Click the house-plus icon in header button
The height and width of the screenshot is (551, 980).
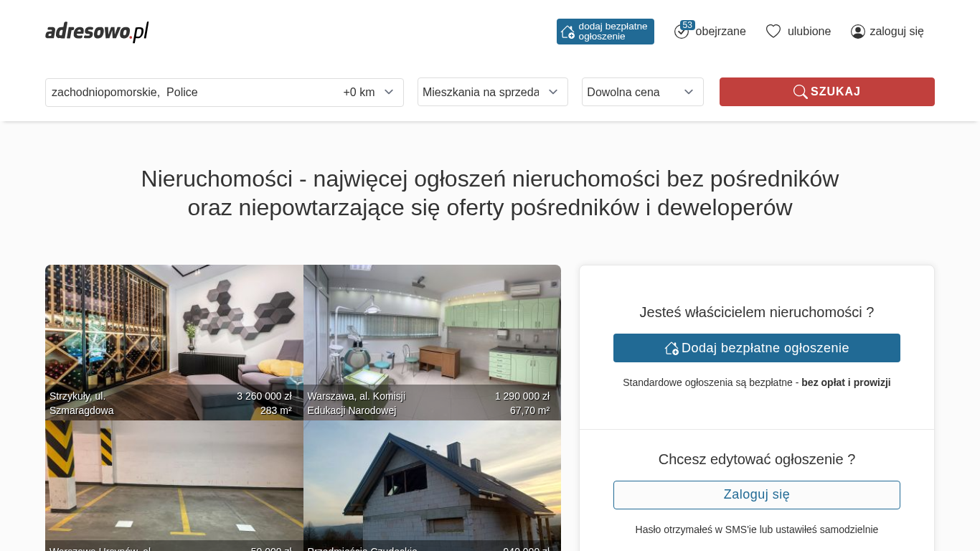(567, 32)
